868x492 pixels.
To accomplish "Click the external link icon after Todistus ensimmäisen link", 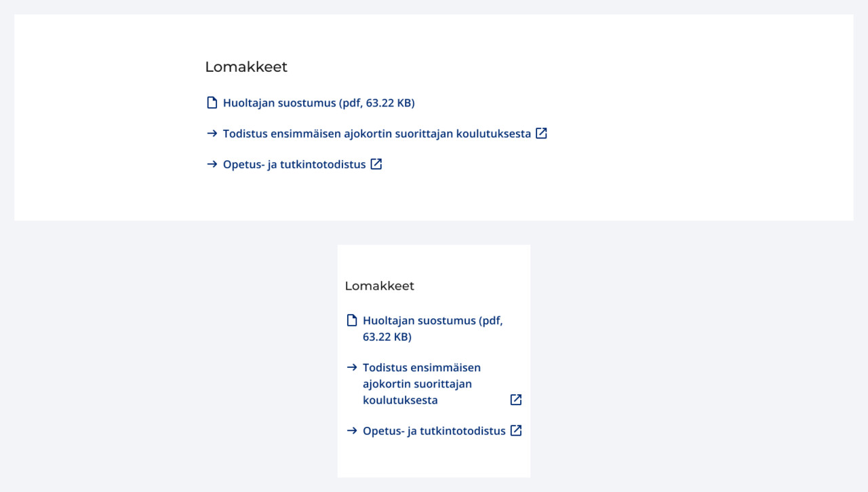I will [x=540, y=133].
